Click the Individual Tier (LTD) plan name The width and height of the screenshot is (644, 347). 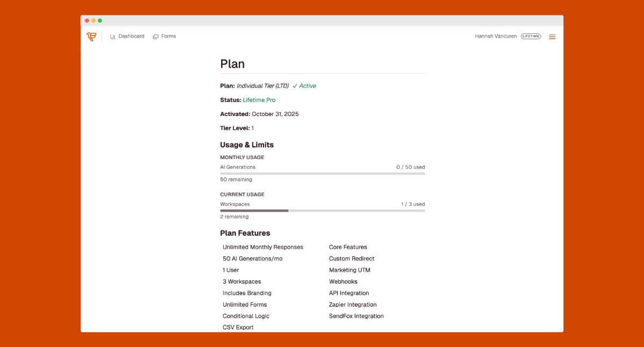tap(262, 86)
